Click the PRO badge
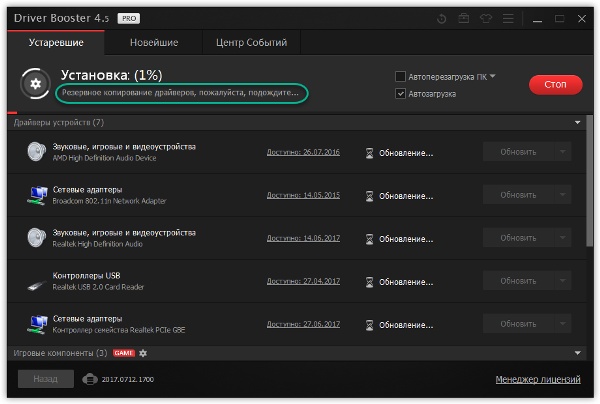 click(x=129, y=18)
